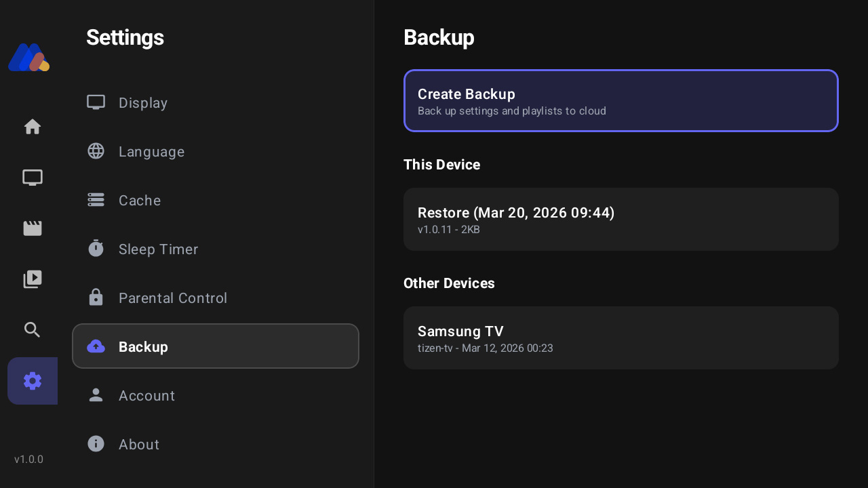This screenshot has height=488, width=868.
Task: Click the Cache list icon
Action: pos(96,199)
